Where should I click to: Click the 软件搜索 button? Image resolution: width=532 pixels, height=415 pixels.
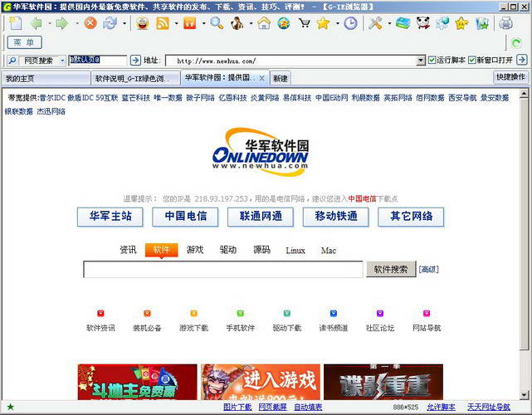(x=391, y=270)
